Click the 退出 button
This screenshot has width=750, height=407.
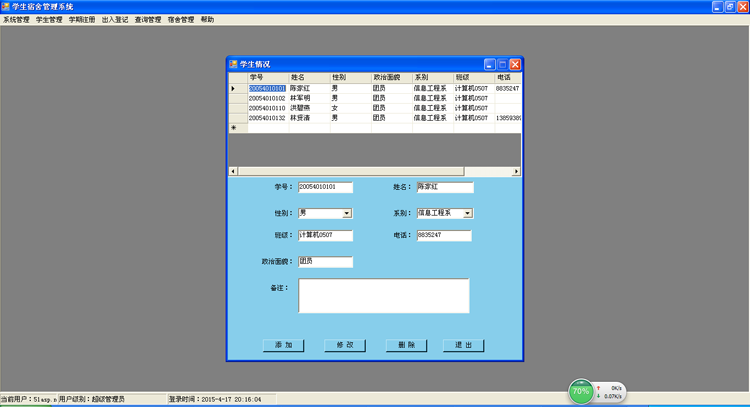point(463,345)
